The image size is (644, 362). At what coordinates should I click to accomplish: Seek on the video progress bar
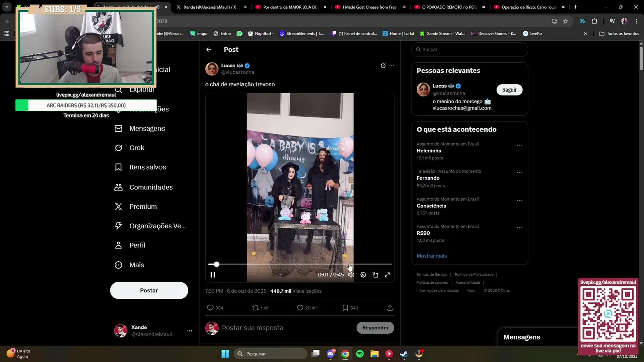300,264
